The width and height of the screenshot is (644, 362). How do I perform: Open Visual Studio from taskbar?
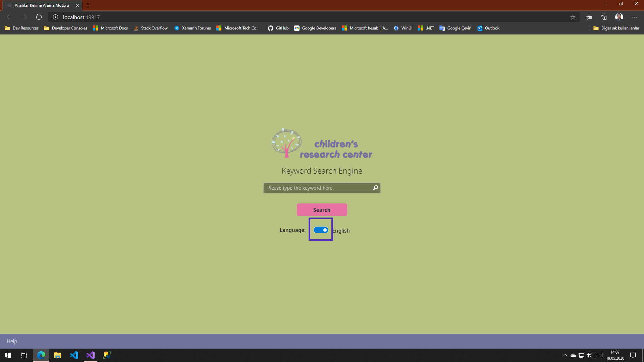click(91, 355)
